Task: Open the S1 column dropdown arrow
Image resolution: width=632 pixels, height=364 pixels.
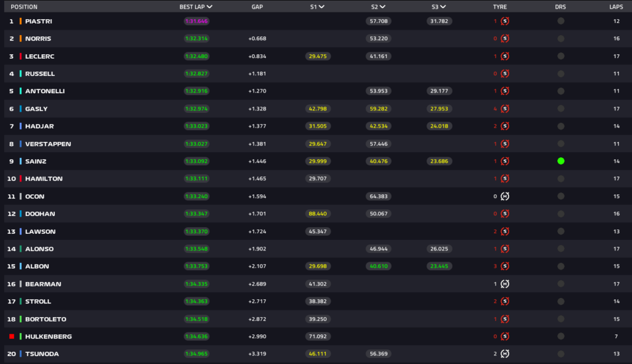Action: [x=322, y=7]
